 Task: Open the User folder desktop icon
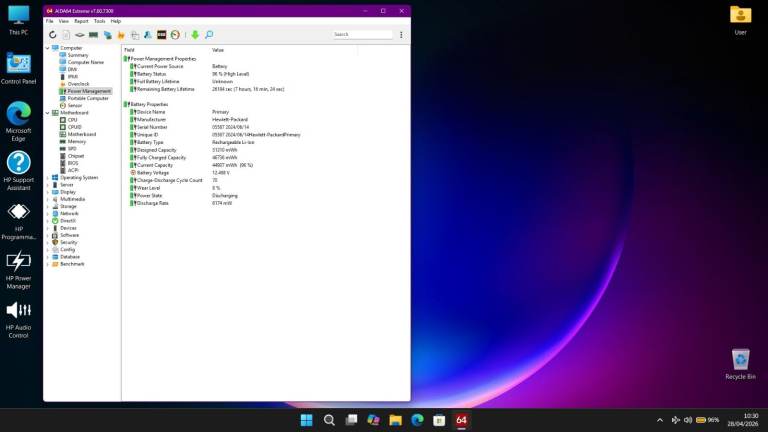point(741,21)
